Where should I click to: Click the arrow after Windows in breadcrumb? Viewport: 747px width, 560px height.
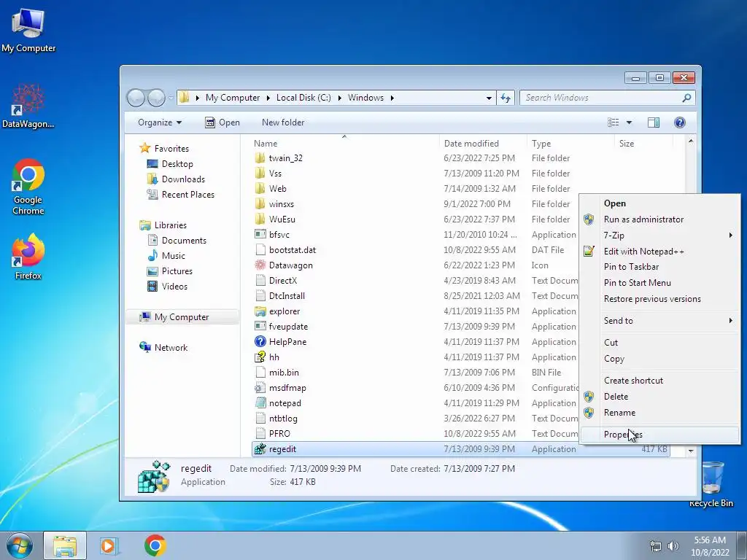(392, 98)
